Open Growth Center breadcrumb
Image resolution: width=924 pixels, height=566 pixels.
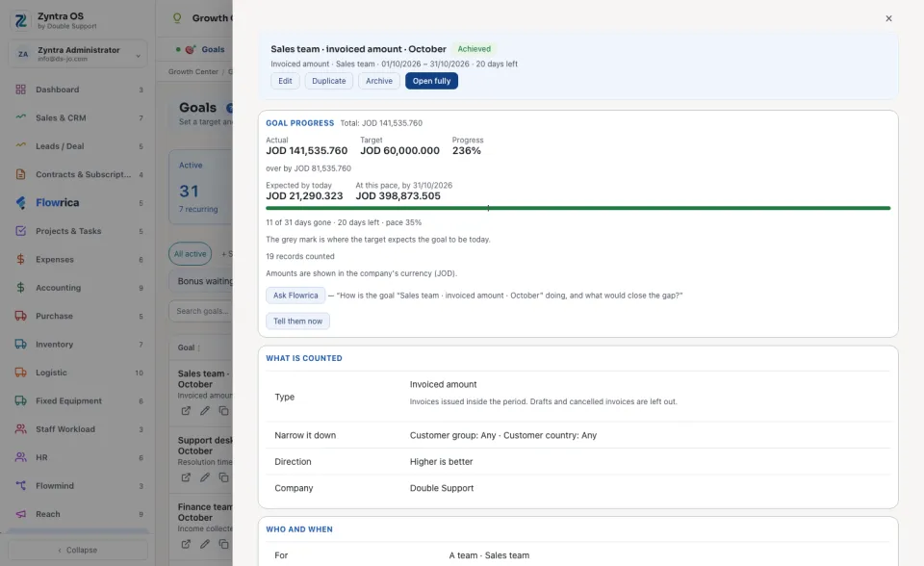(193, 72)
